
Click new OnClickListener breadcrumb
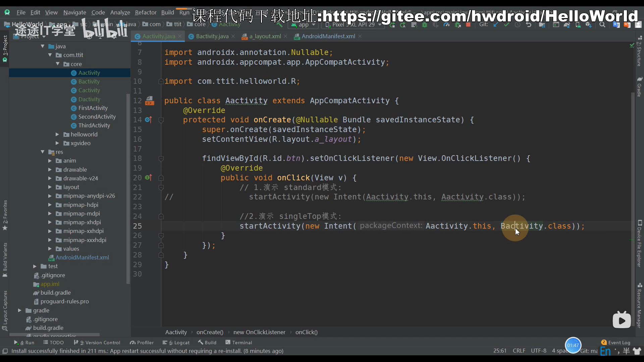pos(259,332)
